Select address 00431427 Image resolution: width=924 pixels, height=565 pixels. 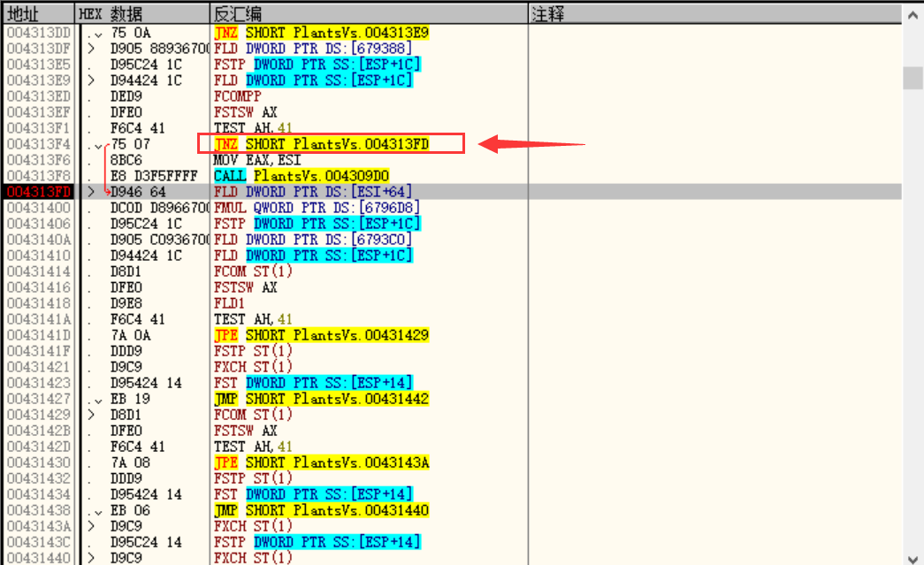(39, 398)
